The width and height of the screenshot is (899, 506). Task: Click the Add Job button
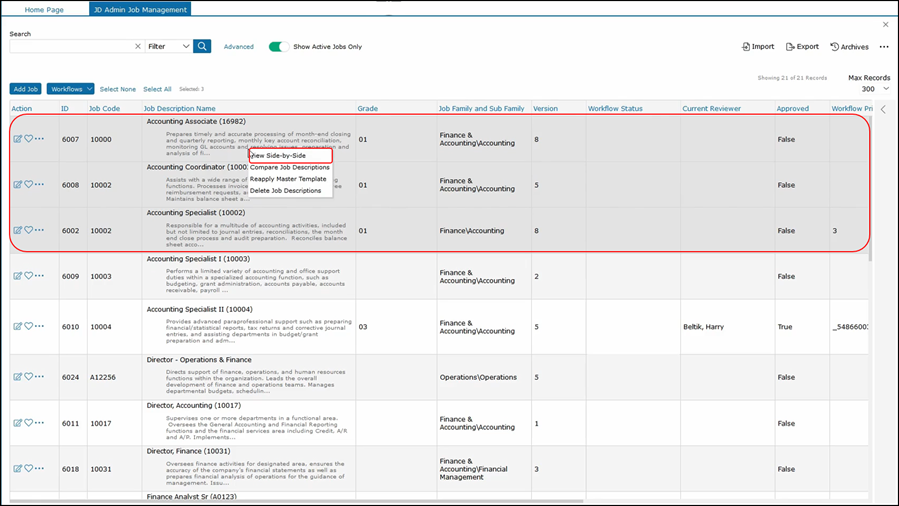coord(26,89)
